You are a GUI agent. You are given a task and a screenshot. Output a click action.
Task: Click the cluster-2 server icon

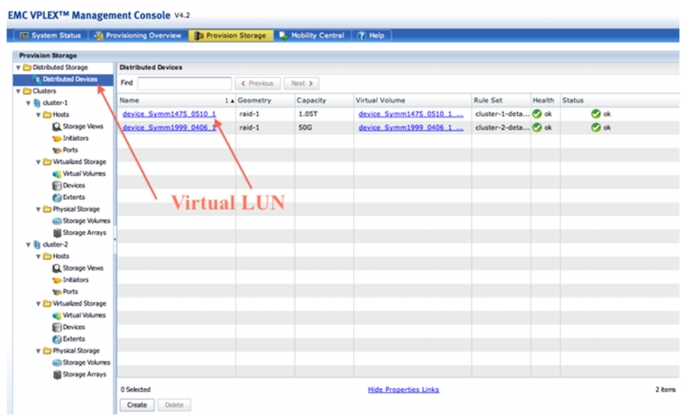(x=37, y=244)
